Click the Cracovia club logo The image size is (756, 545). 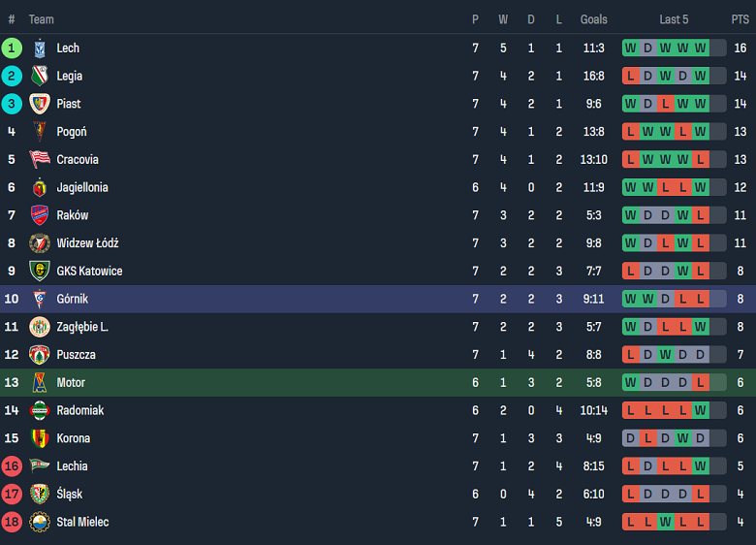[40, 159]
